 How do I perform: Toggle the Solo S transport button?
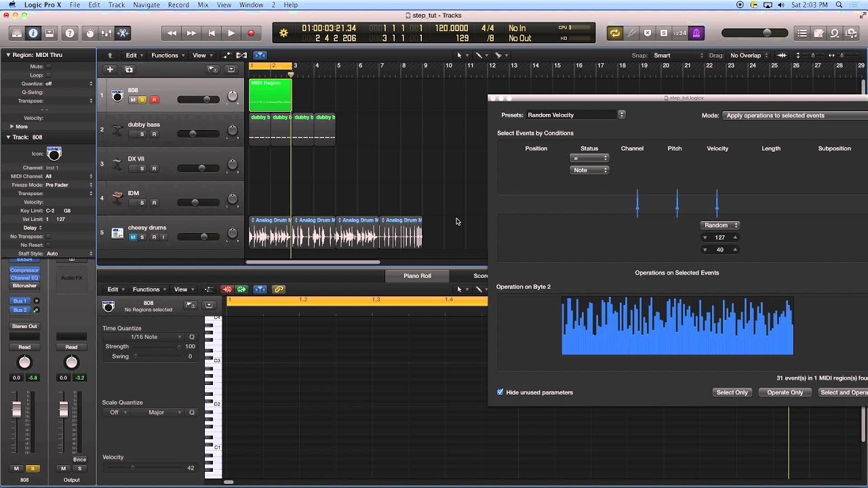(664, 33)
